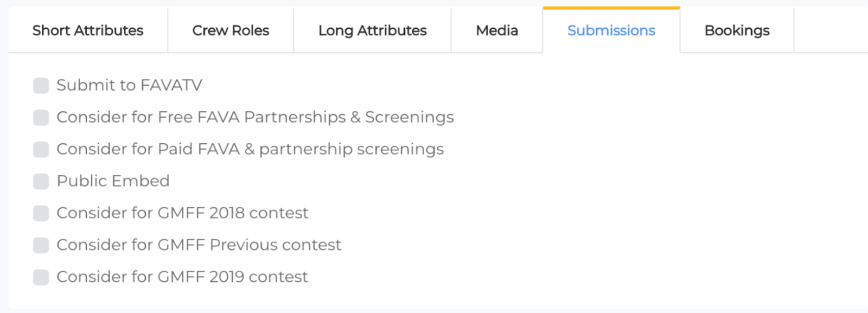Screen dimensions: 868x313
Task: Check the Paid FAVA & partnership screenings box
Action: point(41,150)
